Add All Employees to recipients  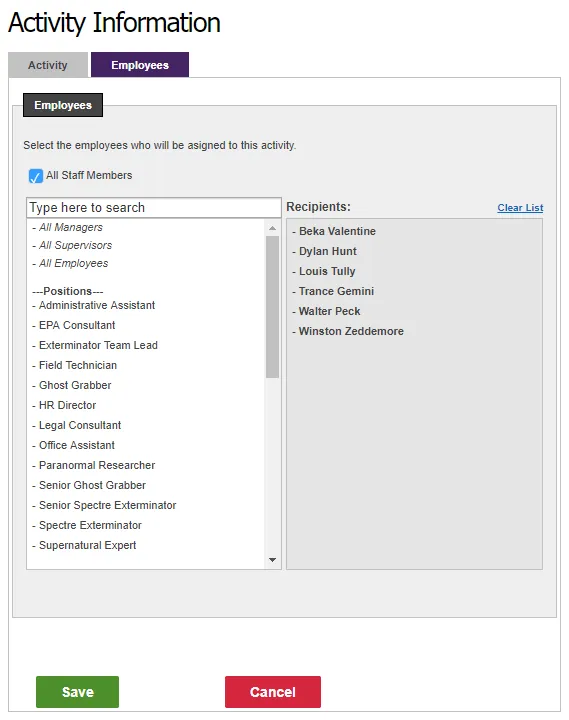point(73,263)
